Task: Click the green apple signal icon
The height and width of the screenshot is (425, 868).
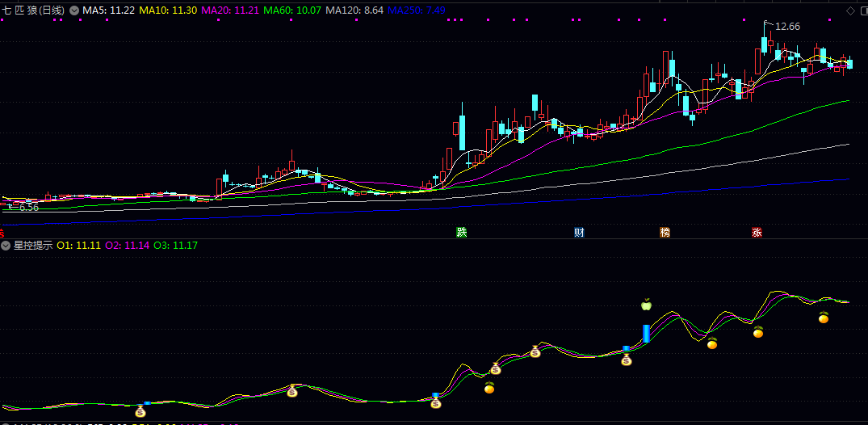Action: coord(646,305)
